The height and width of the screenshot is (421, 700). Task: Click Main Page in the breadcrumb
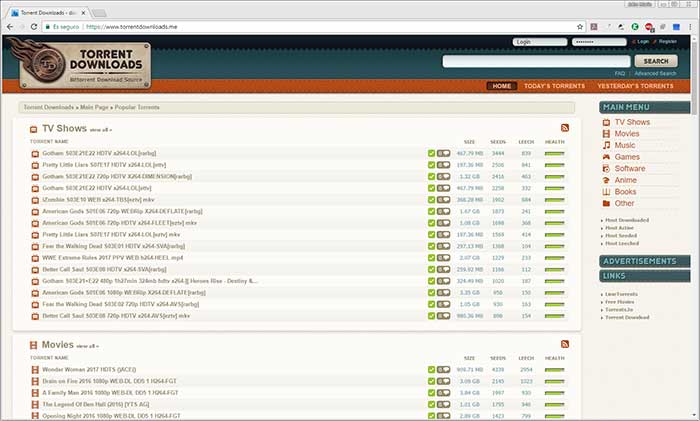tap(94, 107)
